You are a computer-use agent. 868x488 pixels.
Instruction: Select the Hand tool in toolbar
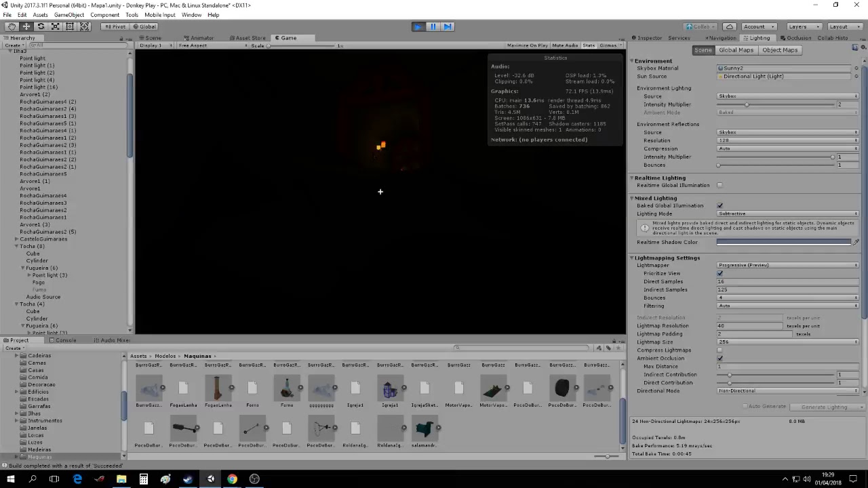pos(12,26)
